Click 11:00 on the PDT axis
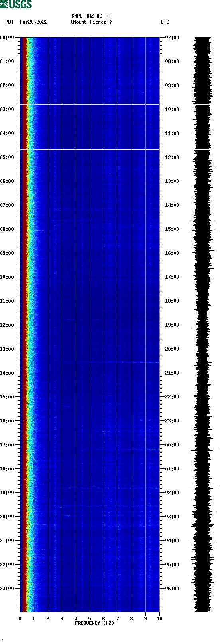The height and width of the screenshot is (644, 220). click(x=7, y=301)
